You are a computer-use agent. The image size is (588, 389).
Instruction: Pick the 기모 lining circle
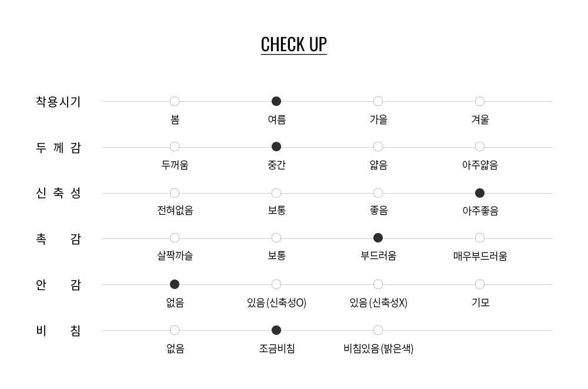pyautogui.click(x=480, y=284)
